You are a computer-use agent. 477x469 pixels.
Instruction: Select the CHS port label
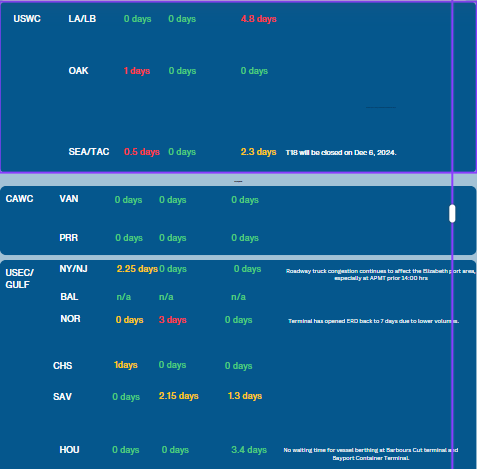coord(62,366)
